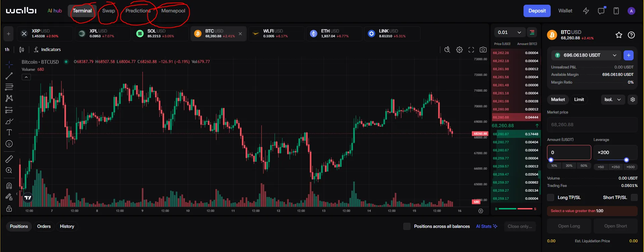Switch to the Terminal tab
This screenshot has height=252, width=644.
tap(82, 11)
